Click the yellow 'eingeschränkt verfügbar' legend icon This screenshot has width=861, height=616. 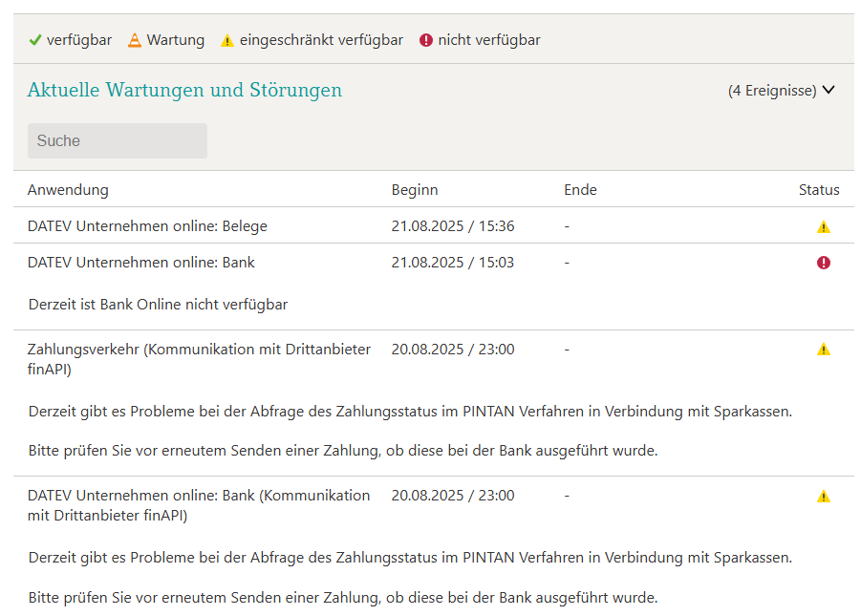(227, 40)
